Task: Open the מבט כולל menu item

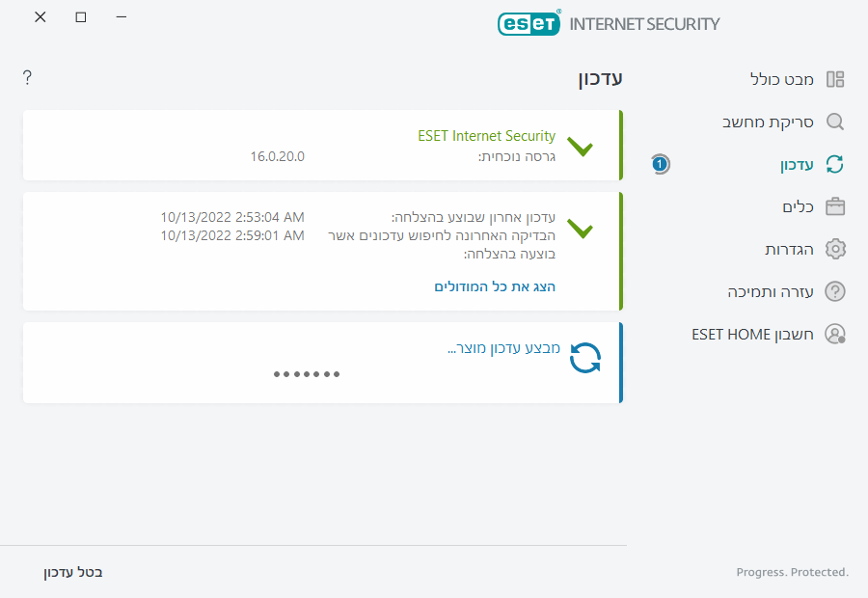Action: coord(782,79)
